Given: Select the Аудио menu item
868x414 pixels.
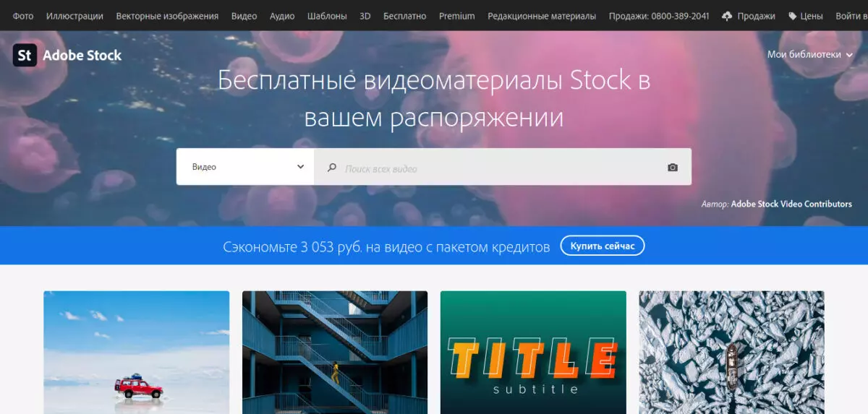Looking at the screenshot, I should pos(282,16).
